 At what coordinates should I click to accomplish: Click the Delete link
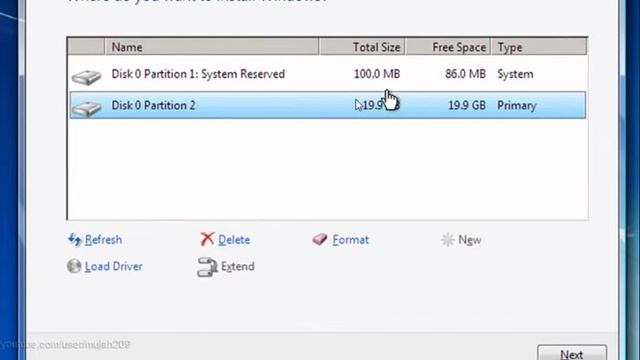[234, 240]
